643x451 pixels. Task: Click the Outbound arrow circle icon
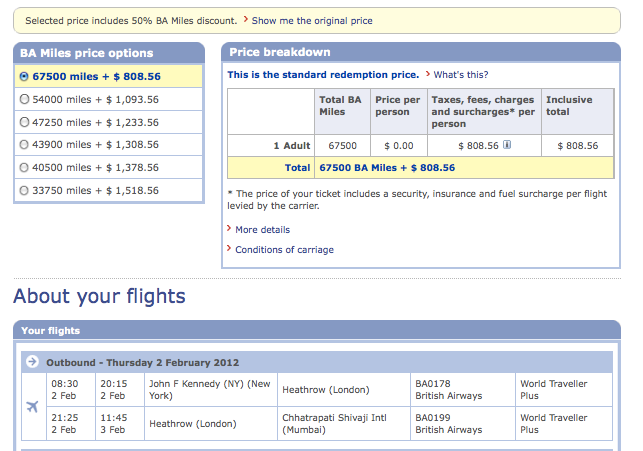click(32, 362)
